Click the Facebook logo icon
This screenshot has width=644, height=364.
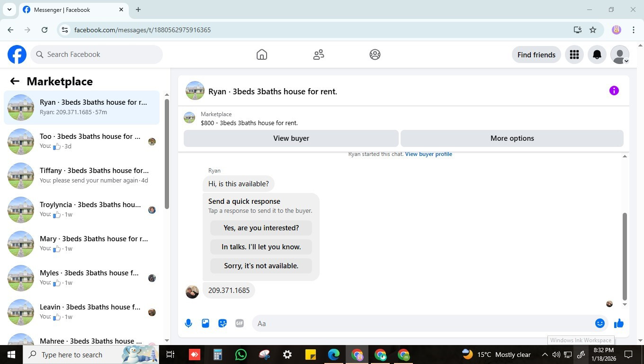coord(17,55)
